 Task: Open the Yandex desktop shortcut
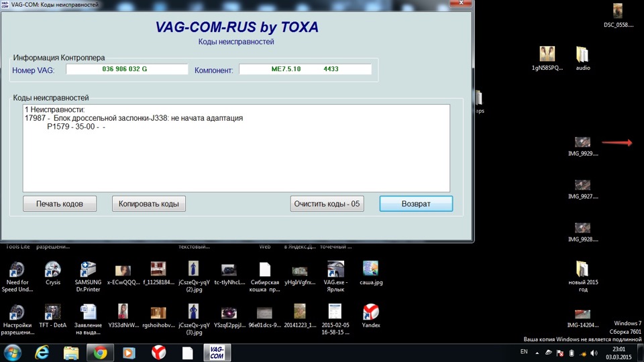[371, 316]
